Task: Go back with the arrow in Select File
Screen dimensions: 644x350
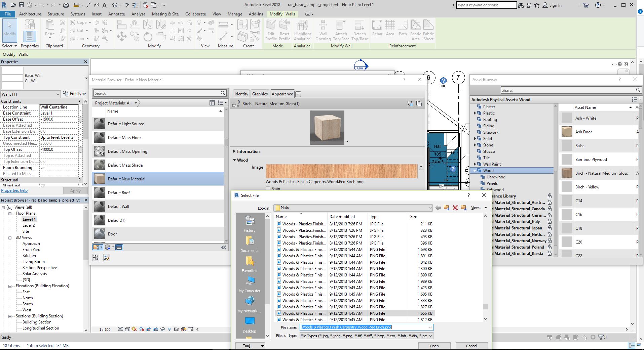Action: click(x=438, y=208)
